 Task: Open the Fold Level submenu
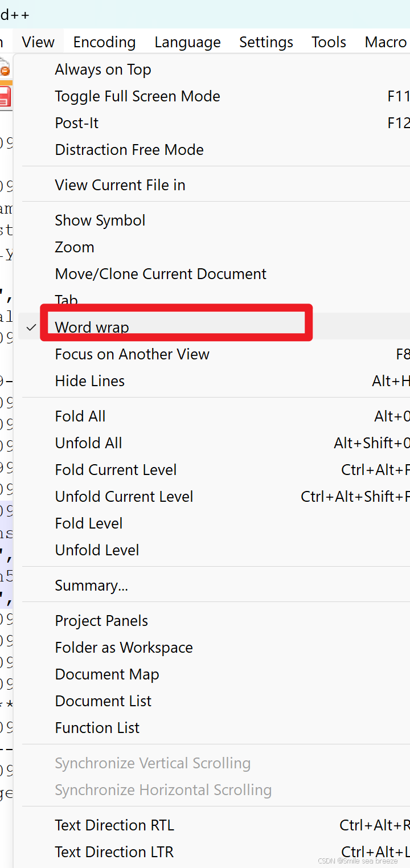click(88, 523)
